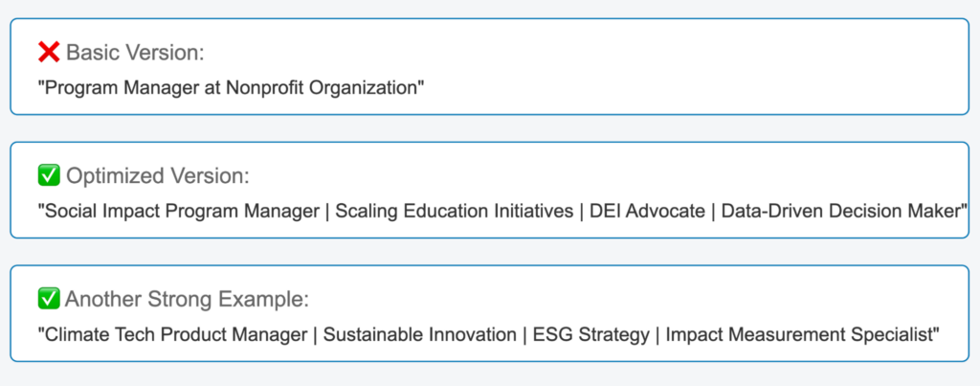Click the 'Another Strong Example:' heading
980x386 pixels.
(187, 299)
